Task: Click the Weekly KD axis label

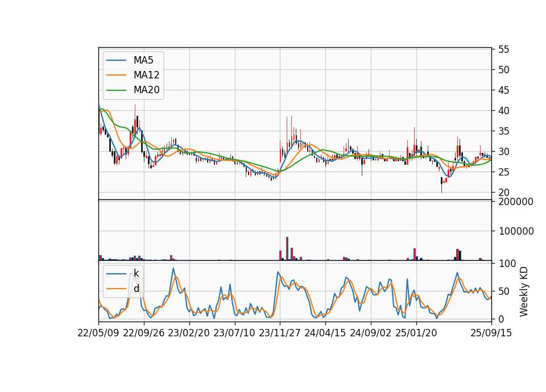Action: click(524, 291)
